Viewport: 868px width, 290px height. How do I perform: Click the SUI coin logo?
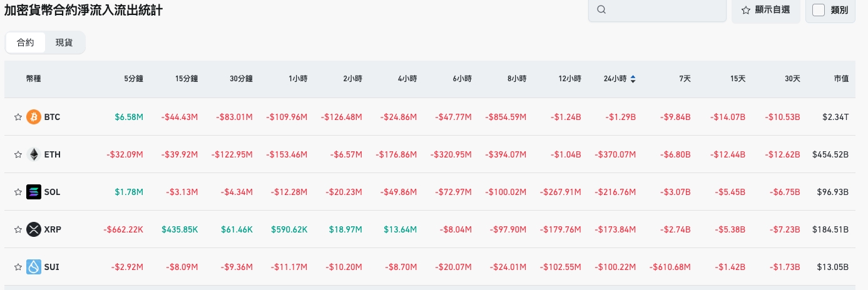click(x=34, y=267)
